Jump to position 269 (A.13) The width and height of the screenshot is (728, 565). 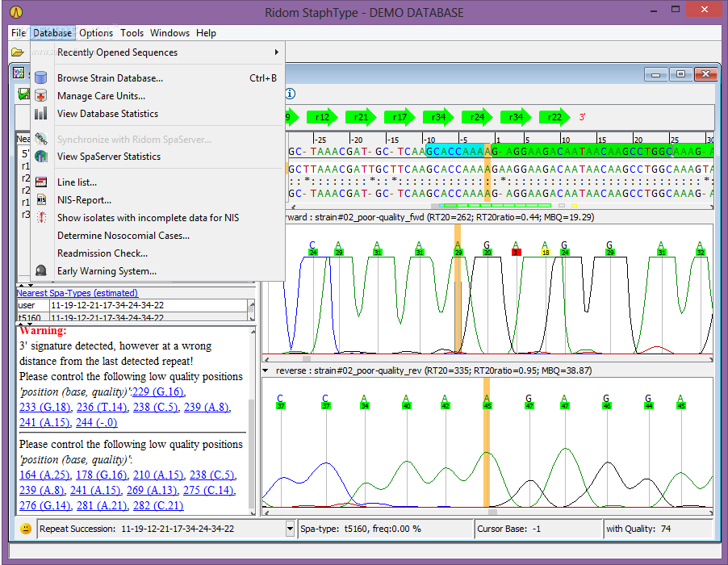tap(152, 490)
